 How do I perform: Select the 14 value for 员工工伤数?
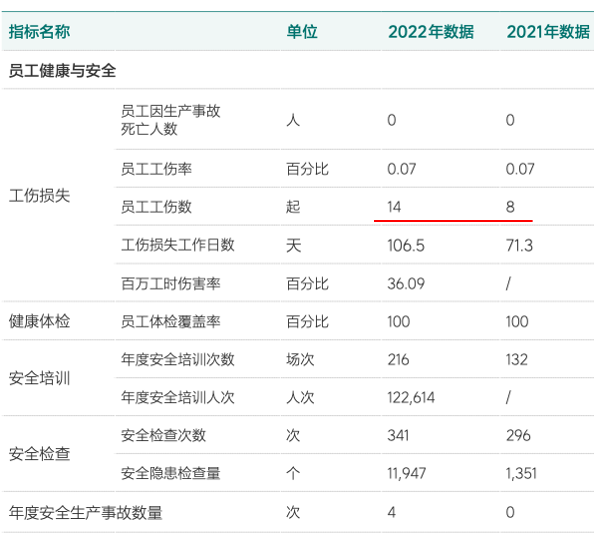(x=394, y=207)
